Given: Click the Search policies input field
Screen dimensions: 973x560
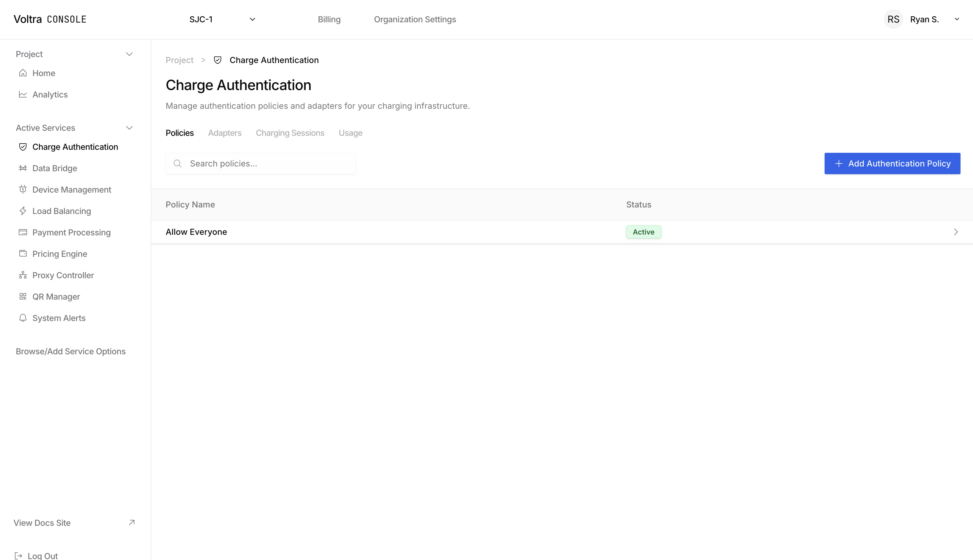Looking at the screenshot, I should point(260,163).
